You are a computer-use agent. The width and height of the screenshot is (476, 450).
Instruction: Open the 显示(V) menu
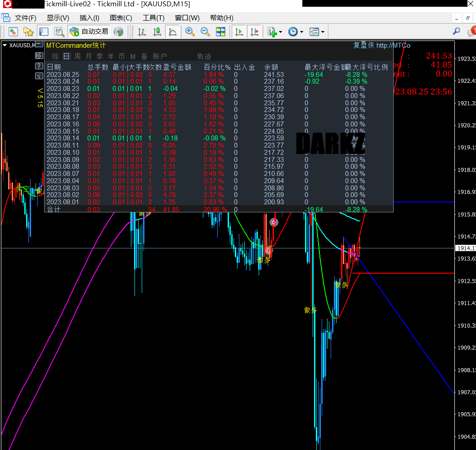pos(58,18)
